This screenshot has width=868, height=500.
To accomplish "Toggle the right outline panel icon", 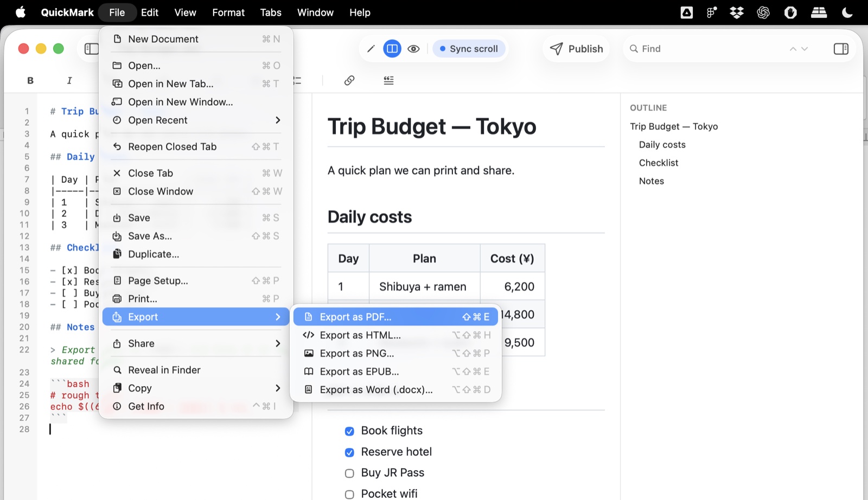I will [841, 49].
